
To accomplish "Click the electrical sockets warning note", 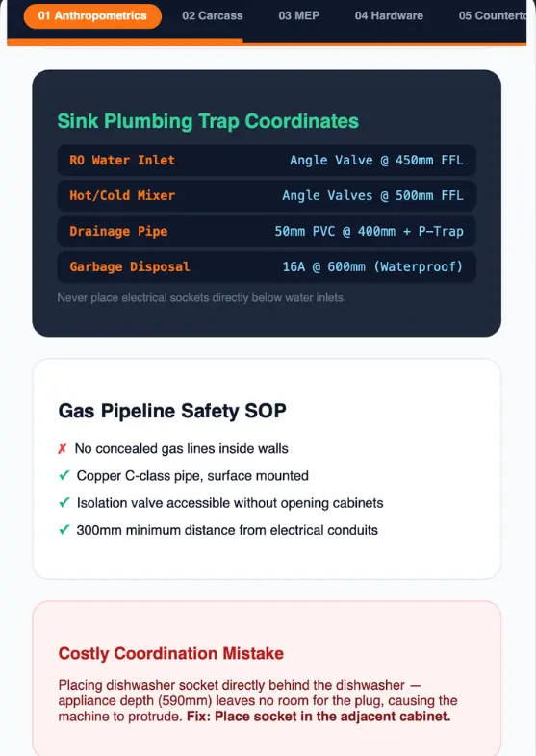I will coord(202,298).
